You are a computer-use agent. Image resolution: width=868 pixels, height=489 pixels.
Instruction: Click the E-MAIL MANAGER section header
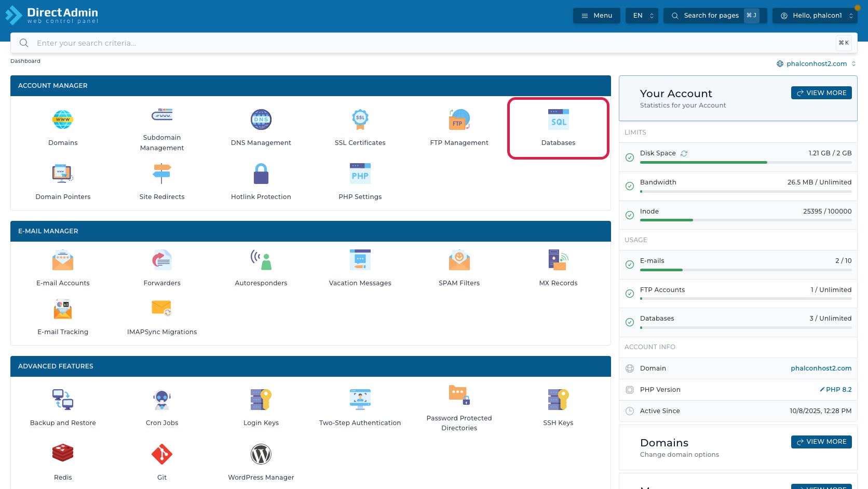pos(310,231)
